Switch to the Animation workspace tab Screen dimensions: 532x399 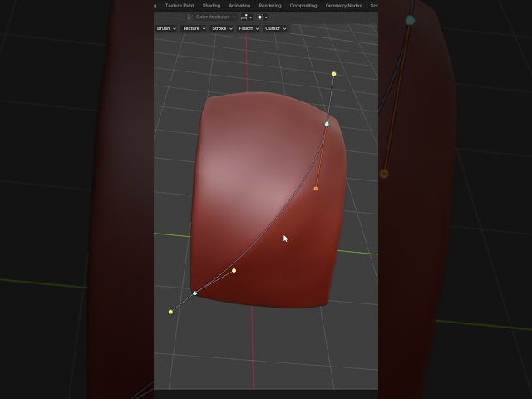pos(239,6)
